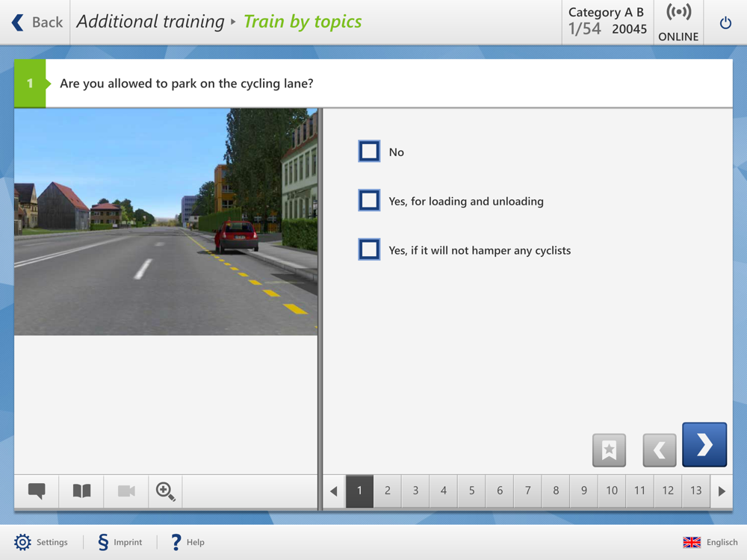Jump to question 9
Viewport: 747px width, 560px height.
tap(584, 491)
